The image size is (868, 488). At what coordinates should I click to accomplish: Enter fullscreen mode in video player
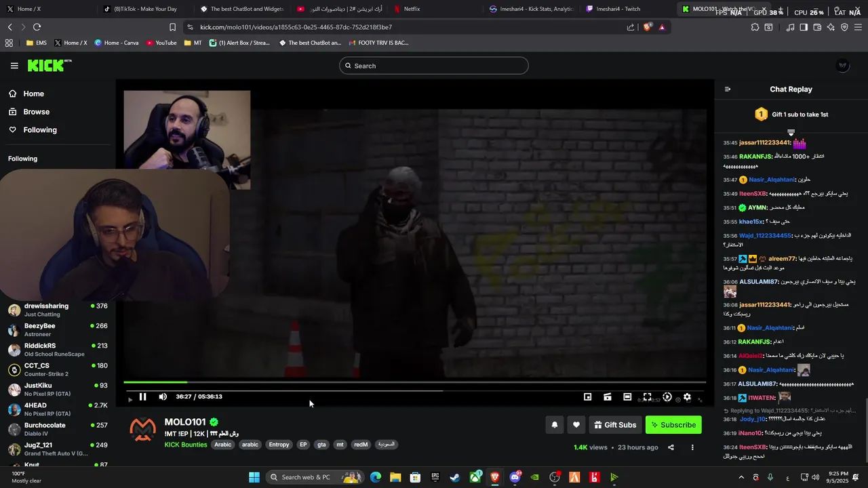click(647, 397)
